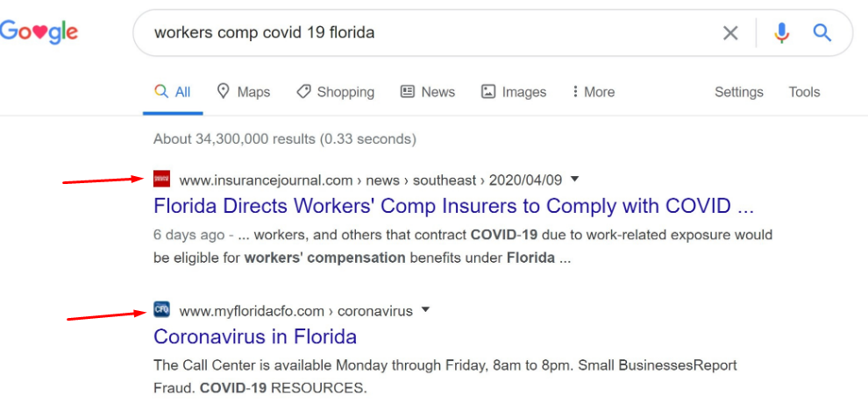Open the search Tools option

pos(804,92)
